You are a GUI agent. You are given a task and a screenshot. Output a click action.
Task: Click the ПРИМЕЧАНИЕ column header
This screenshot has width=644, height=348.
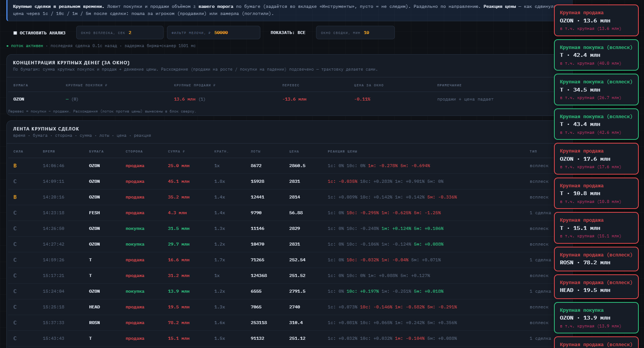coord(449,85)
